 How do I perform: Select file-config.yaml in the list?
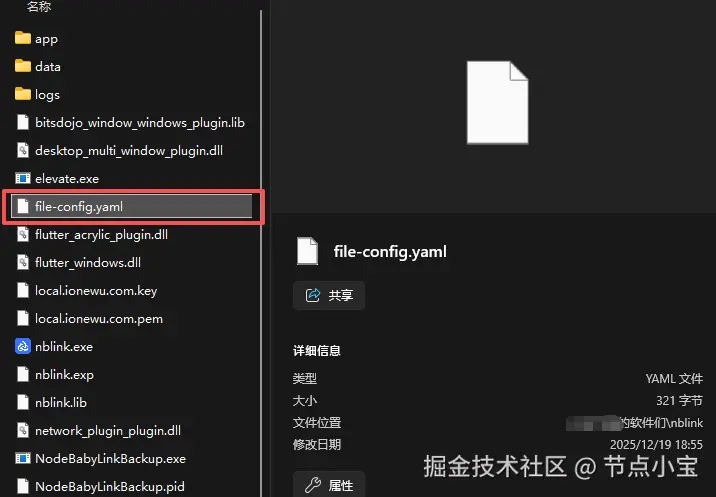[132, 206]
